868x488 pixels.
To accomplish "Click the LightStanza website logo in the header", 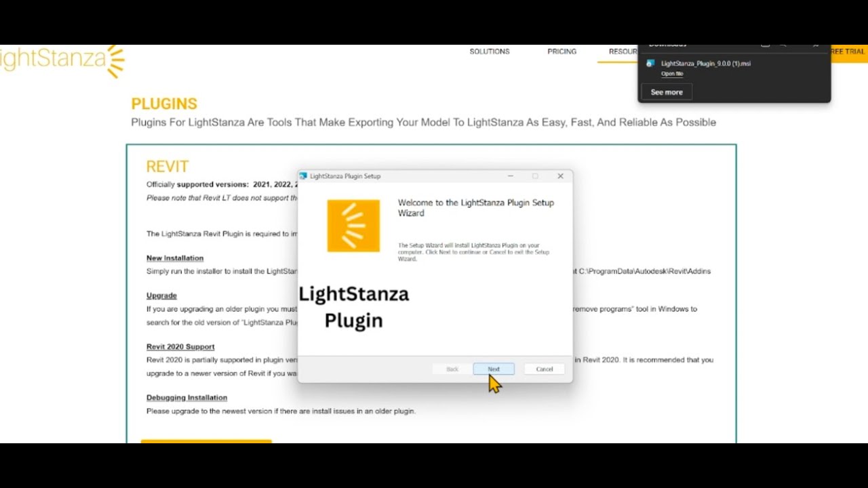I will (62, 60).
